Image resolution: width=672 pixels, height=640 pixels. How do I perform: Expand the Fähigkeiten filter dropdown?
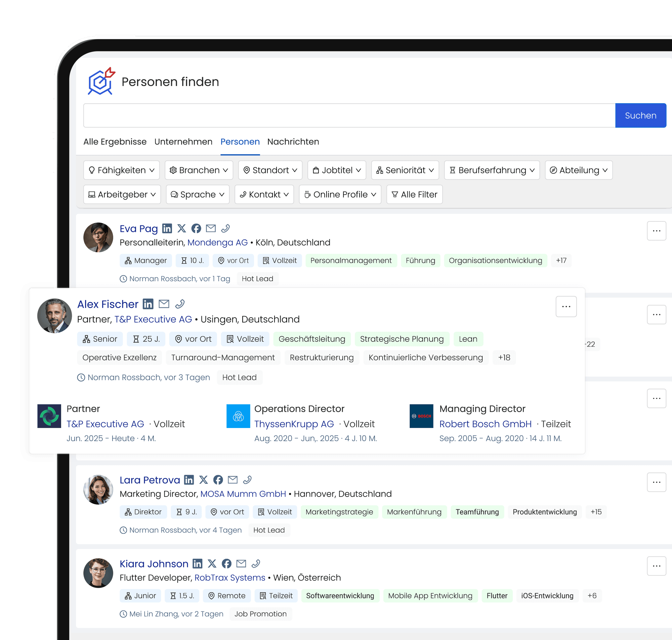pyautogui.click(x=121, y=170)
